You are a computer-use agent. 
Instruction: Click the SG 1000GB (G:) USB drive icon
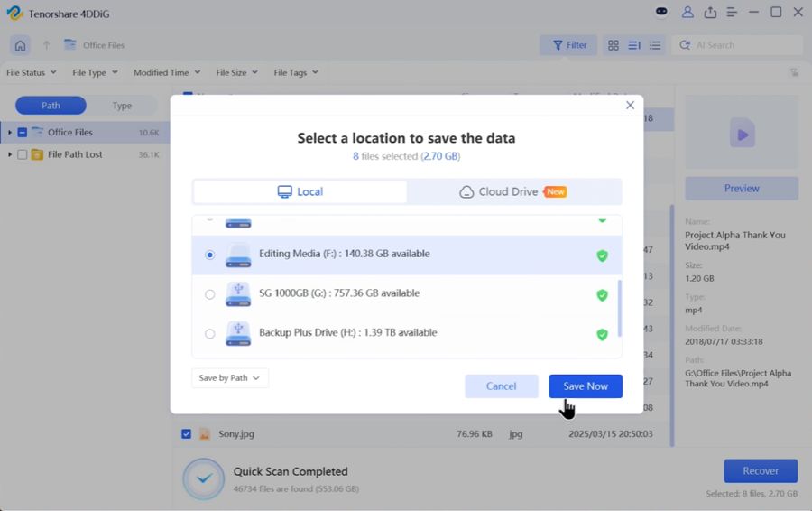click(x=238, y=294)
